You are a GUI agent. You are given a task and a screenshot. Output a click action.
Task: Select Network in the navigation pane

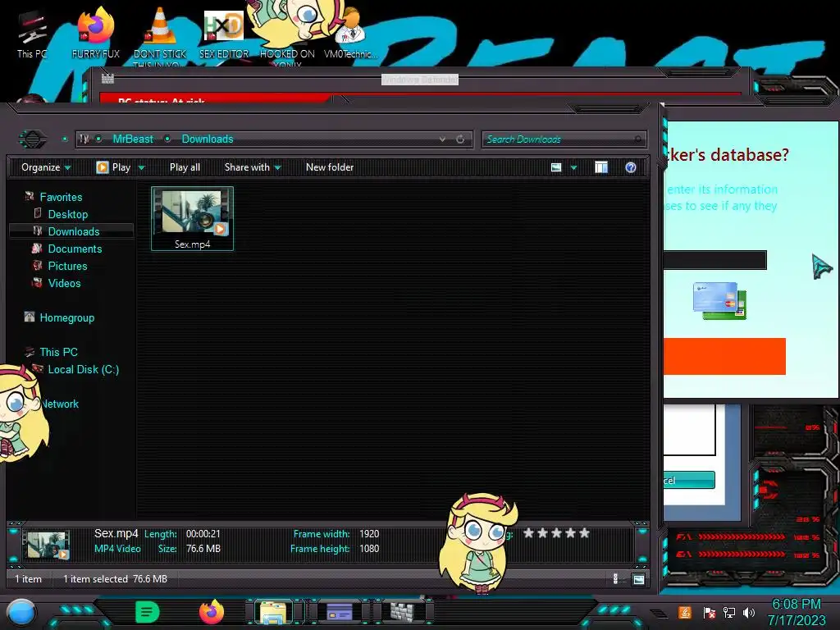[60, 404]
